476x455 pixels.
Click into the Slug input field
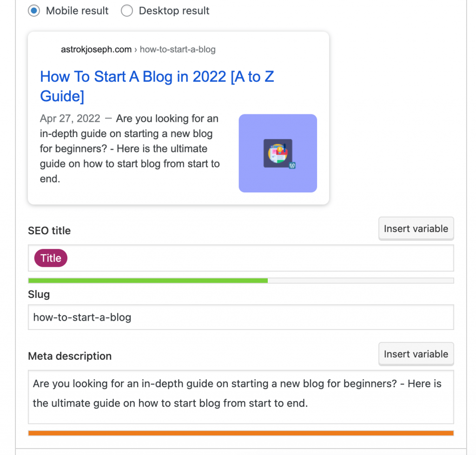(241, 317)
